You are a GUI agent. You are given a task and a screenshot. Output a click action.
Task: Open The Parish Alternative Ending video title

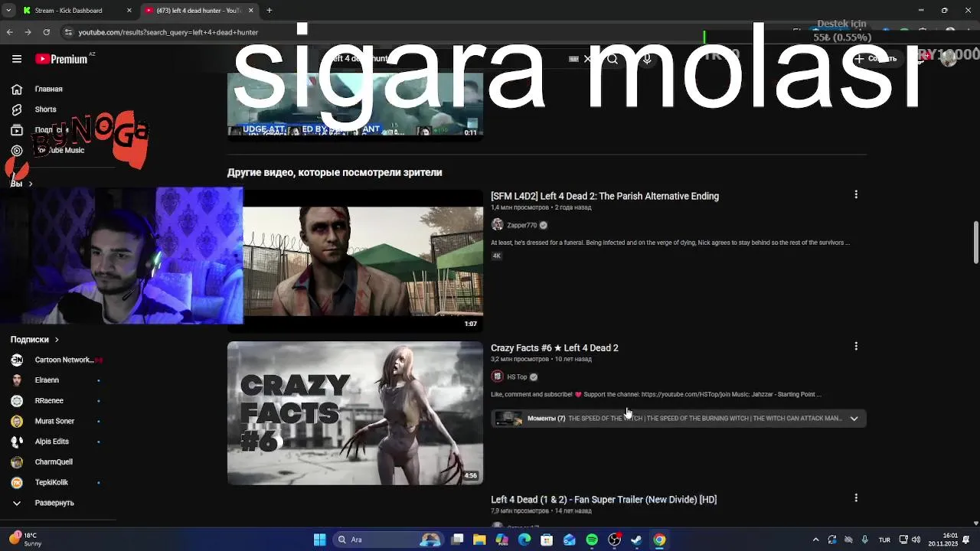click(x=605, y=196)
